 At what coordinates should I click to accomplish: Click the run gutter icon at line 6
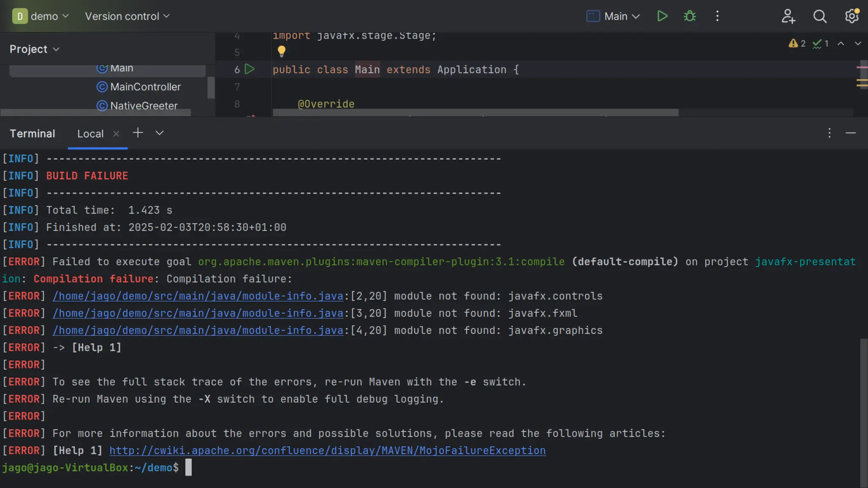coord(250,69)
